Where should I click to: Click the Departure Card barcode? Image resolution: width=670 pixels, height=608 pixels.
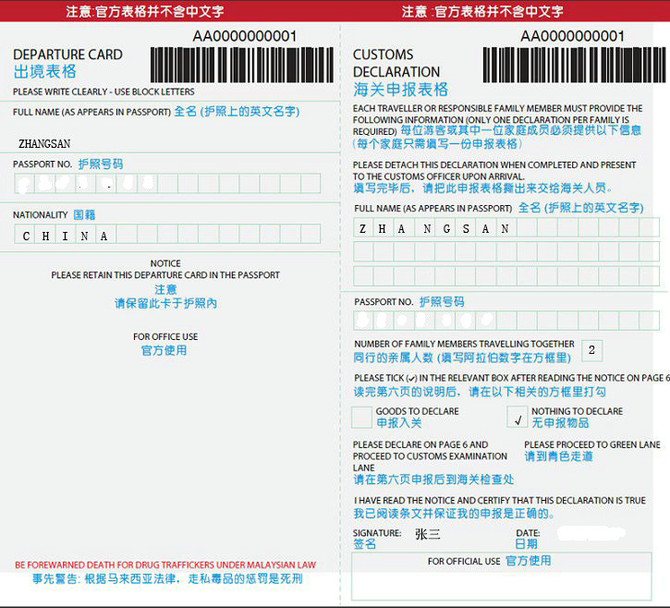[x=242, y=65]
